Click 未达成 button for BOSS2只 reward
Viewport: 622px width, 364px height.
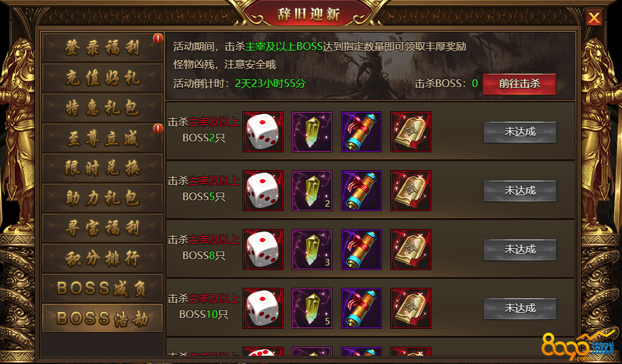pos(520,132)
